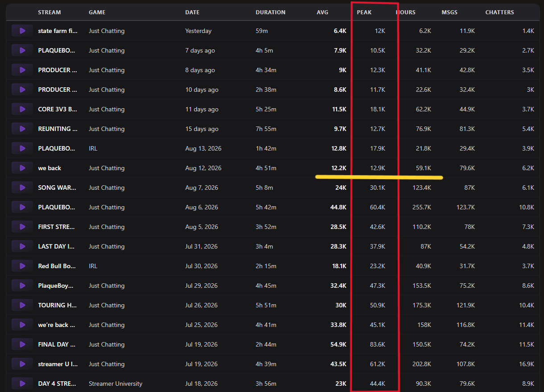Play the TOURING H... stream
This screenshot has height=392, width=544.
coord(22,305)
